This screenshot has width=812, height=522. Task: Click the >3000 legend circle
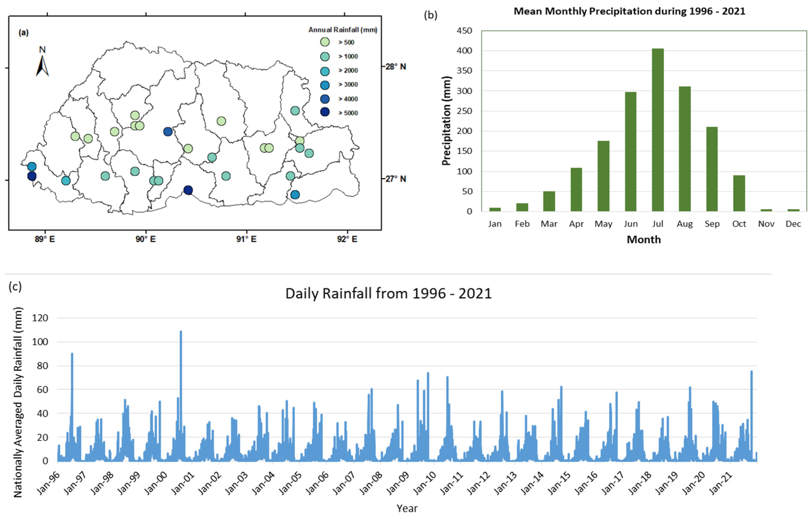point(325,85)
